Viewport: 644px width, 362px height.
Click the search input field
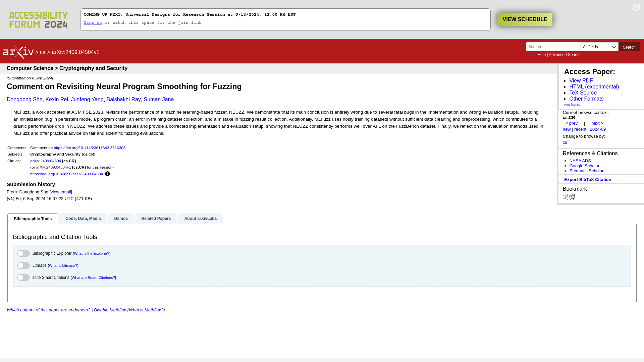pos(553,47)
